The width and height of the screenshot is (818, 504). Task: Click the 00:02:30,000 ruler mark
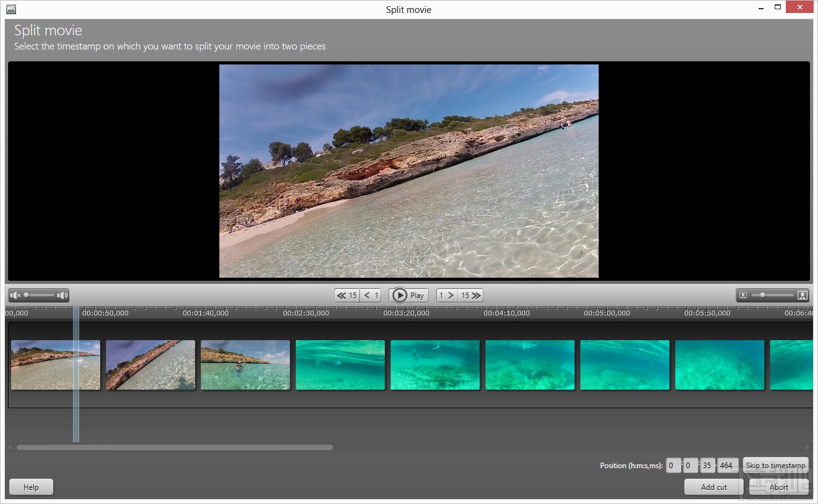click(306, 313)
